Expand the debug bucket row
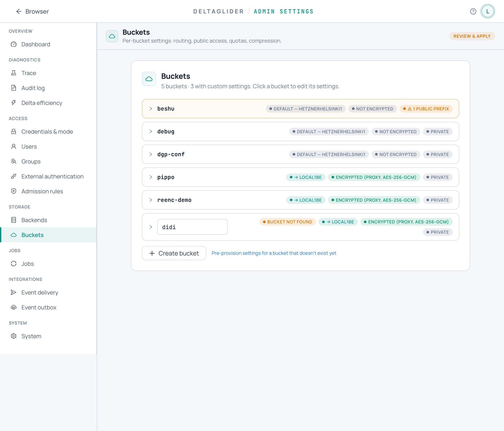 (151, 131)
